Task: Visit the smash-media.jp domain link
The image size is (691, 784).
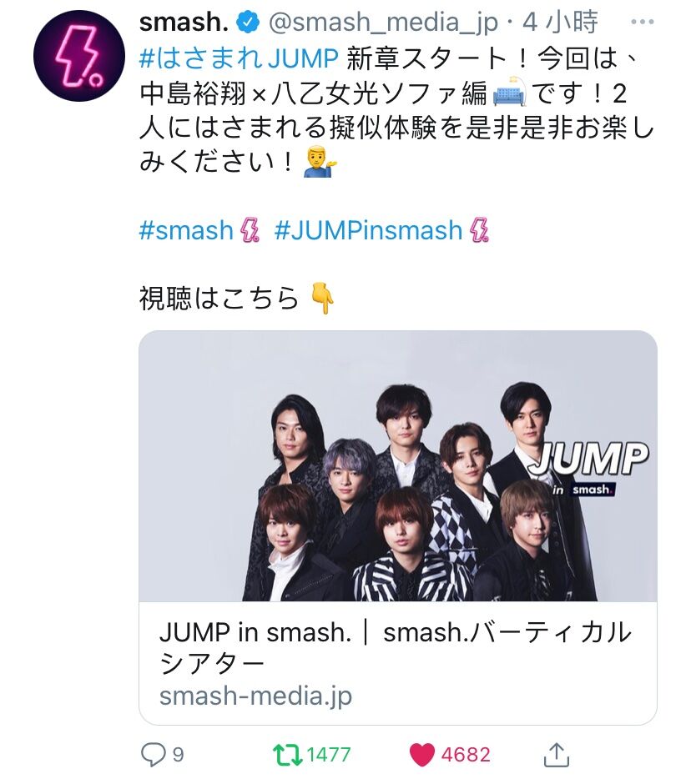Action: point(255,696)
